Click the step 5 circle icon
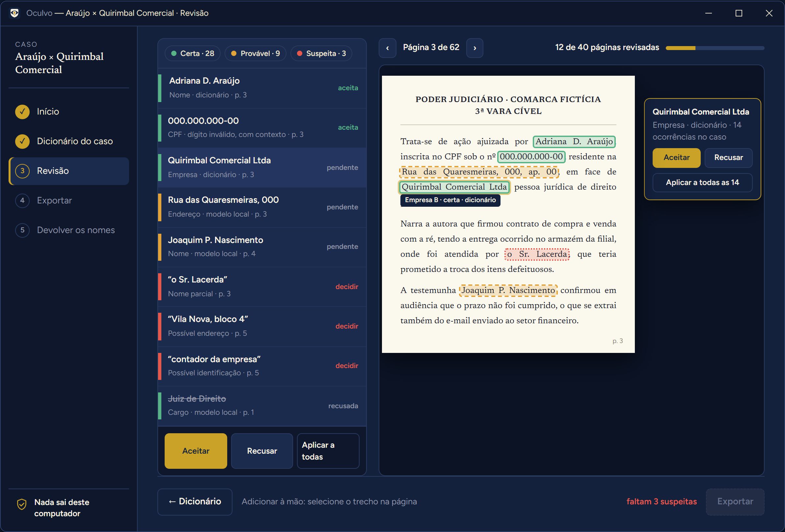785x532 pixels. (22, 230)
